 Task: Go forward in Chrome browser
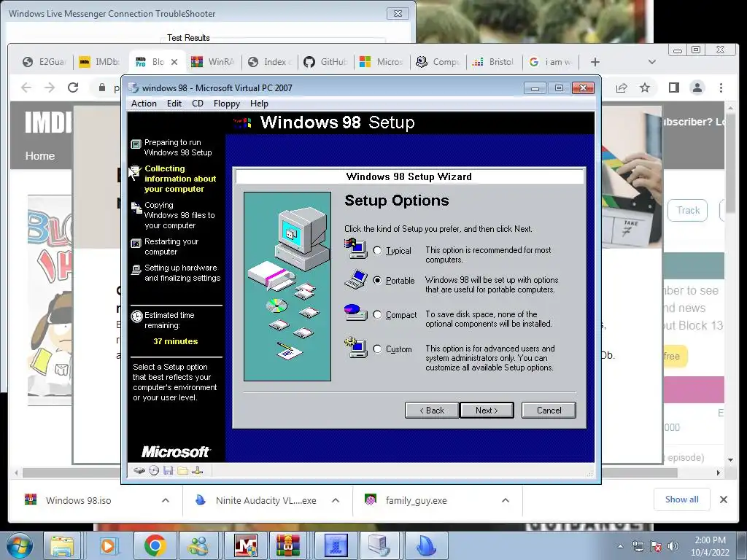click(50, 87)
